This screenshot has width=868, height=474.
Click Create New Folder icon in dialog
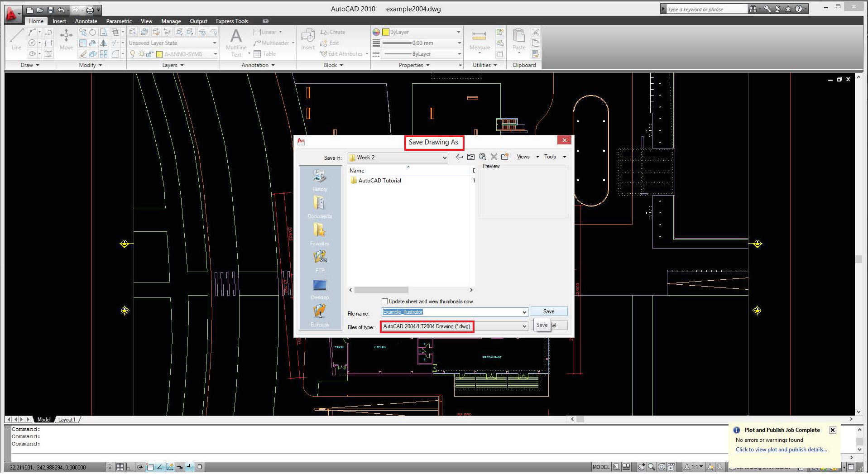[505, 157]
